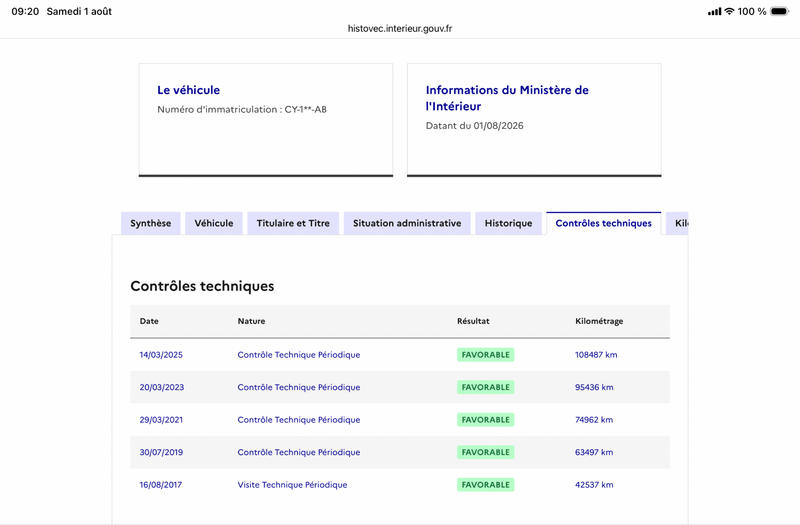The width and height of the screenshot is (800, 525).
Task: Select the 30/07/2019 inspection row date
Action: pyautogui.click(x=161, y=452)
